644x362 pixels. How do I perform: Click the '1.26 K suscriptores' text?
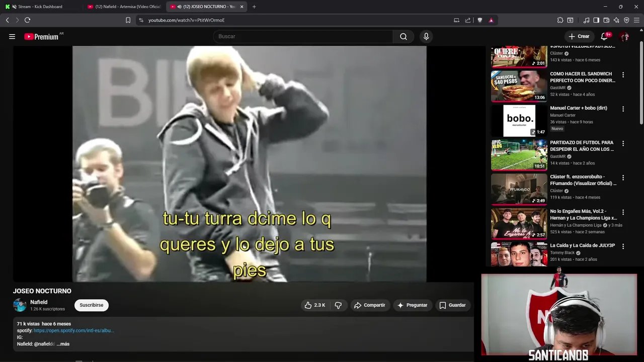[47, 309]
